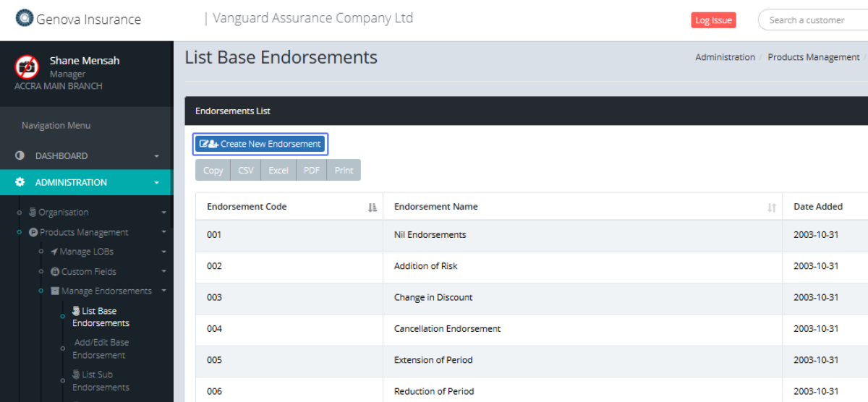The height and width of the screenshot is (402, 868).
Task: Click the Manage LOBs arrow icon
Action: point(54,252)
